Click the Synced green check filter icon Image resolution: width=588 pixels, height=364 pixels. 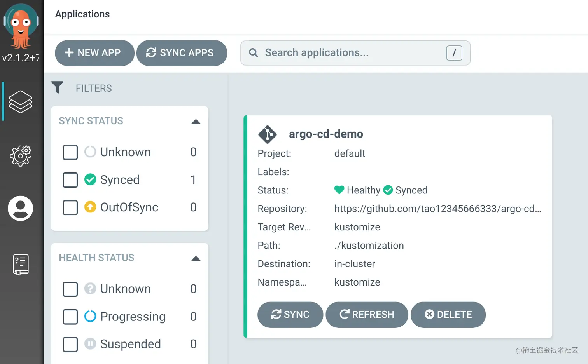[90, 179]
